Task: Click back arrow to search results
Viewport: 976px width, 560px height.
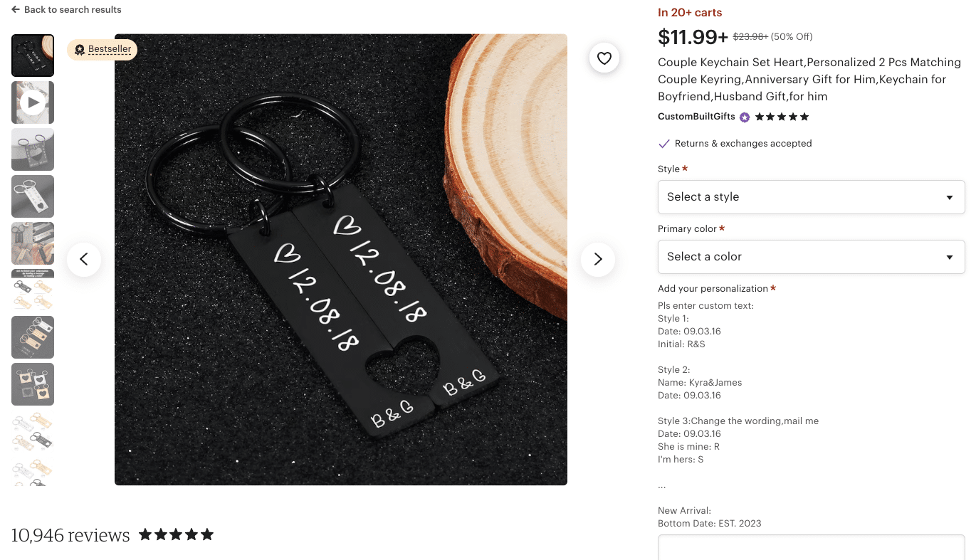Action: [x=16, y=10]
